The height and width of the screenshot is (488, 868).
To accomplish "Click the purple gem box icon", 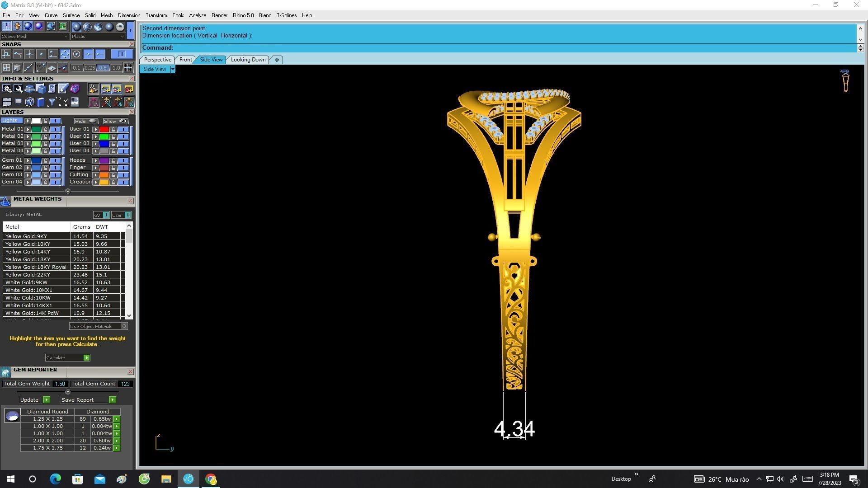I will coord(75,89).
